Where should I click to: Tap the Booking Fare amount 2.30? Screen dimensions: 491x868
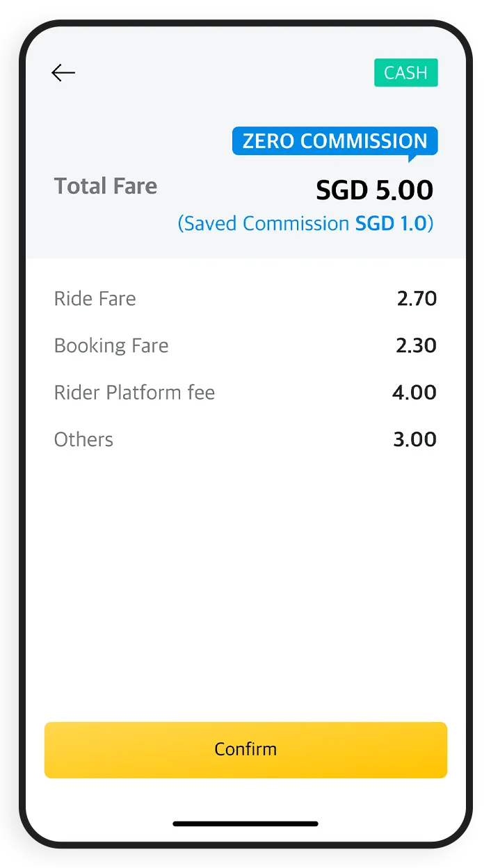click(x=416, y=346)
